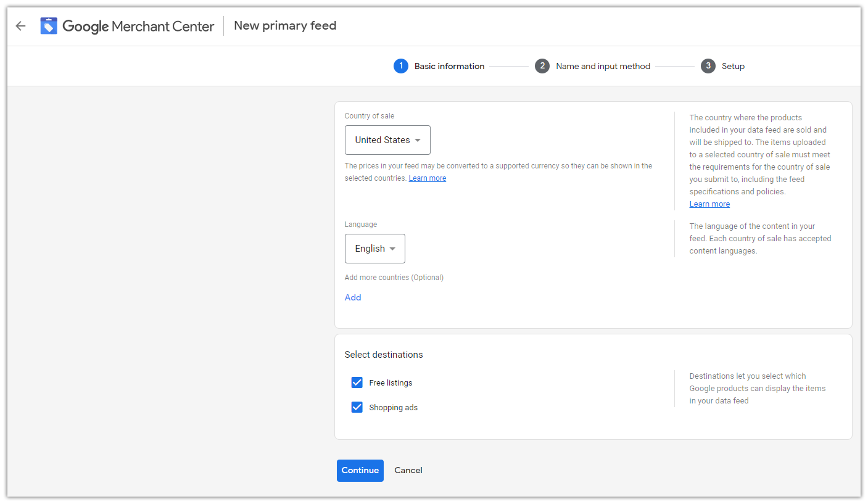
Task: Select step 1 Basic information
Action: (x=439, y=66)
